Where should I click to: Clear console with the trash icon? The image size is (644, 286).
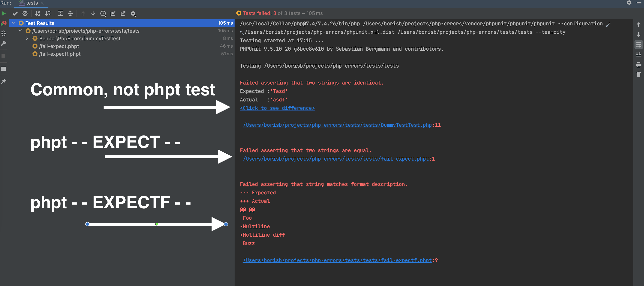point(639,74)
